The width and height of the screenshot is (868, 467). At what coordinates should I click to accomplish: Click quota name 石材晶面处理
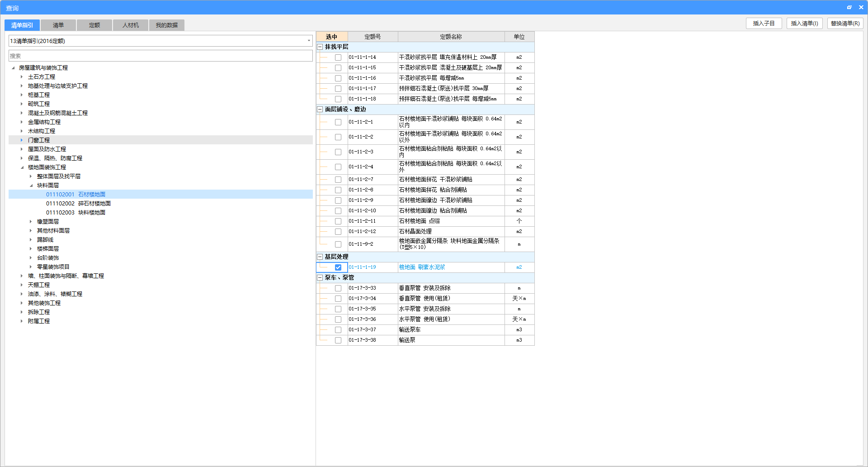click(x=415, y=232)
